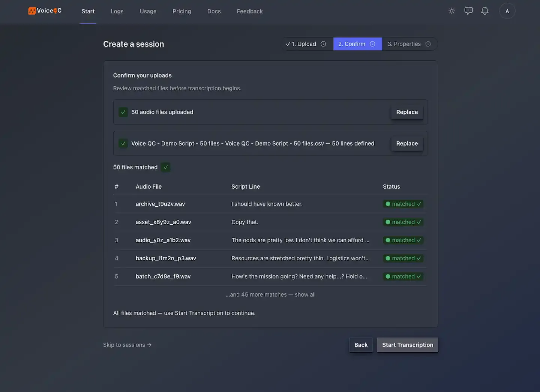Select file name asset_x8y9z_a0.wav
Image resolution: width=540 pixels, height=392 pixels.
[x=163, y=222]
